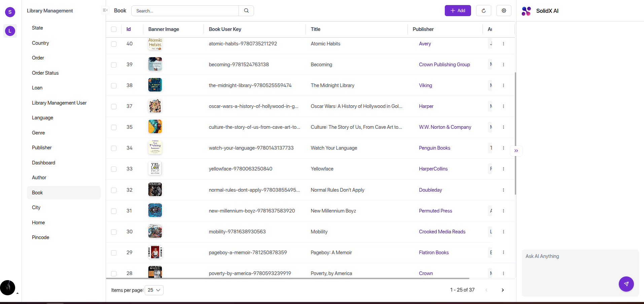Select the Yellowface row checkbox
Image resolution: width=644 pixels, height=304 pixels.
pyautogui.click(x=114, y=169)
